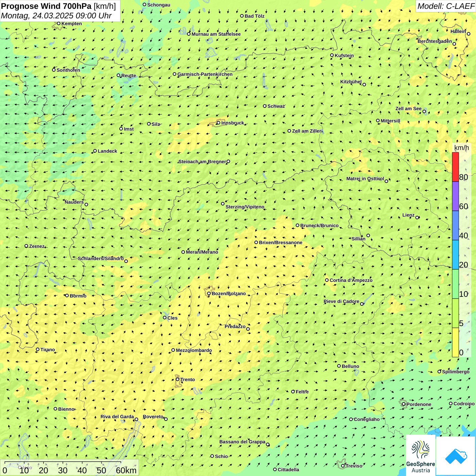476x476 pixels.
Task: Click the 'Schlanders/Silandro' label
Action: click(101, 258)
